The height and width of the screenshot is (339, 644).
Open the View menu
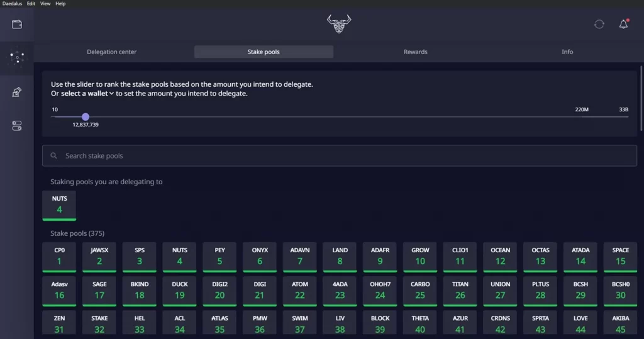click(x=45, y=3)
